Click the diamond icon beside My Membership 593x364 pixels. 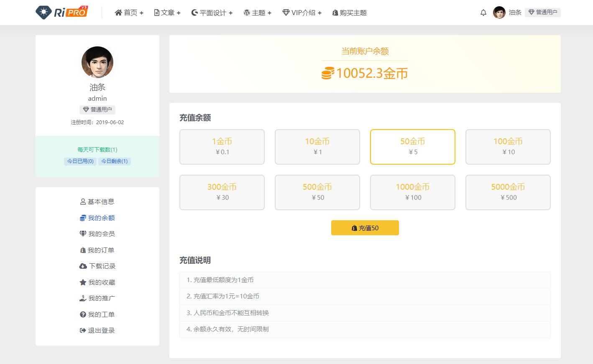(83, 234)
